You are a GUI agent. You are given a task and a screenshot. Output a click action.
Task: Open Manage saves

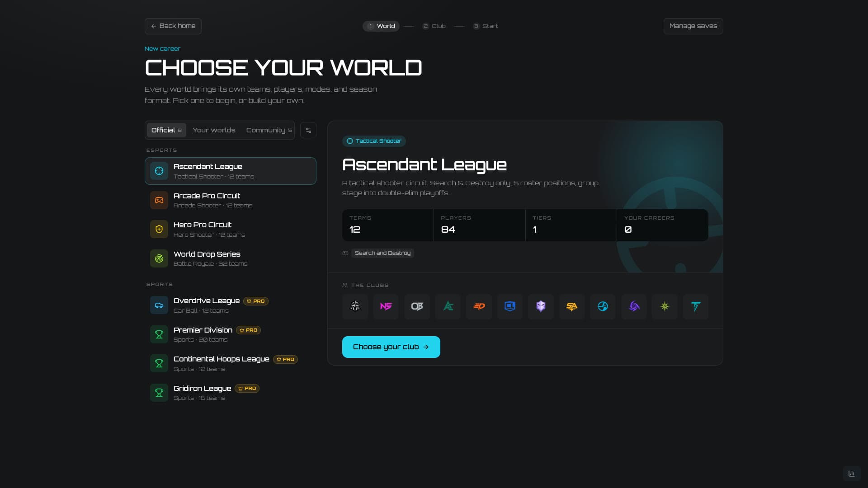(x=693, y=26)
